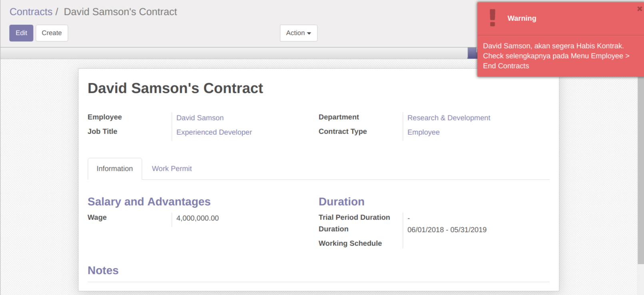Click the Notes section heading

(103, 271)
